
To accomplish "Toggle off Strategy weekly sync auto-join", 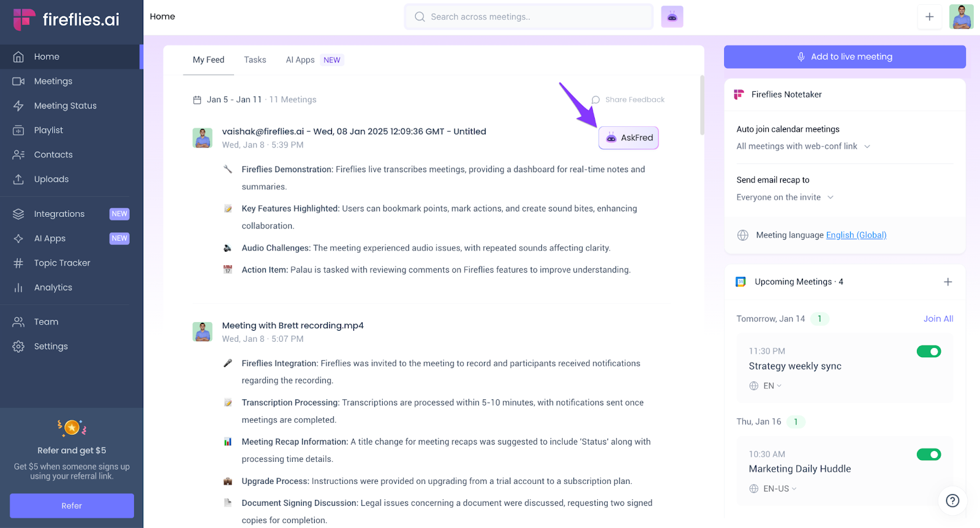I will click(x=929, y=352).
